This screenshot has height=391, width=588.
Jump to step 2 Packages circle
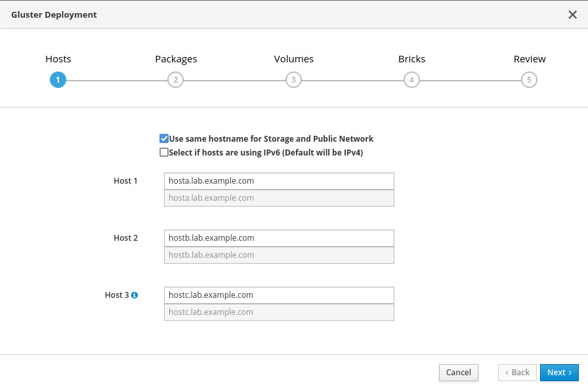click(175, 80)
